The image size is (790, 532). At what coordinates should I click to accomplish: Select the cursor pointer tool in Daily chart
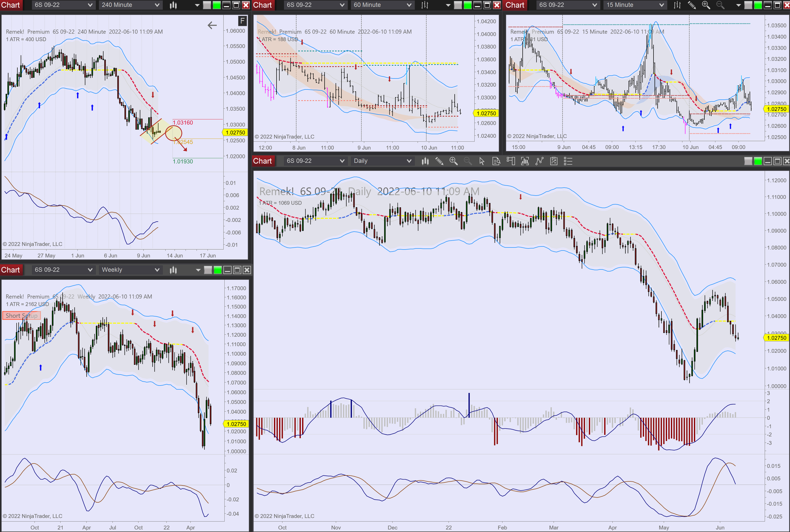pyautogui.click(x=482, y=161)
